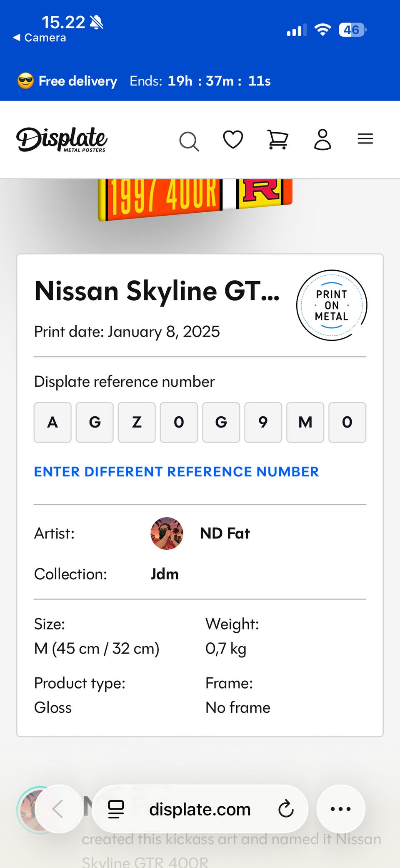400x868 pixels.
Task: Open the account profile icon
Action: [322, 139]
